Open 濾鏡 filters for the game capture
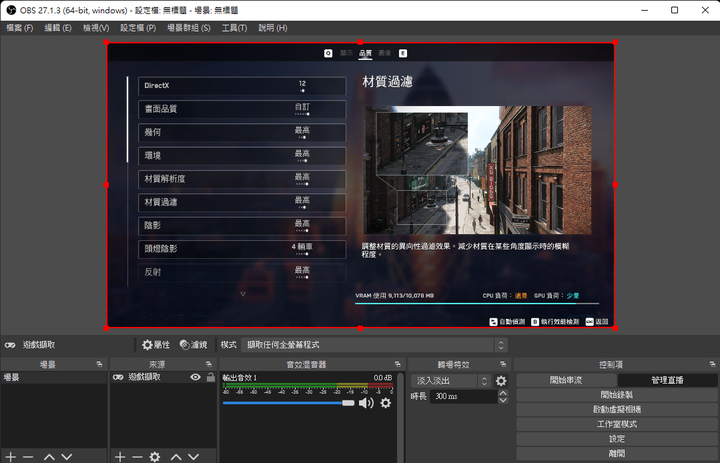The height and width of the screenshot is (463, 720). (x=193, y=344)
